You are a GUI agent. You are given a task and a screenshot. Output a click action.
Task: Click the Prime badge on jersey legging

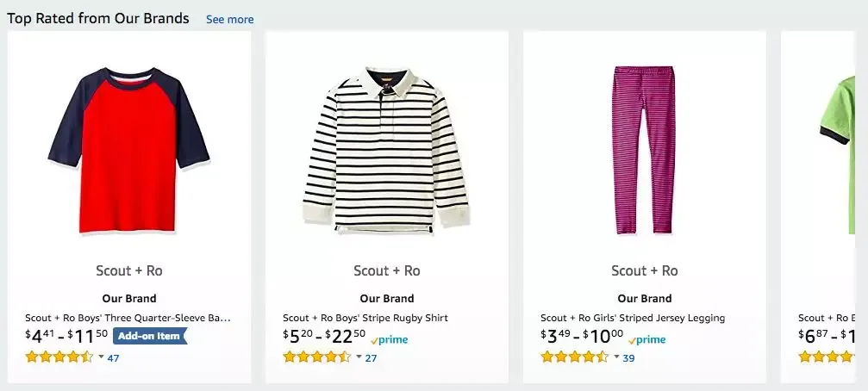pos(647,340)
